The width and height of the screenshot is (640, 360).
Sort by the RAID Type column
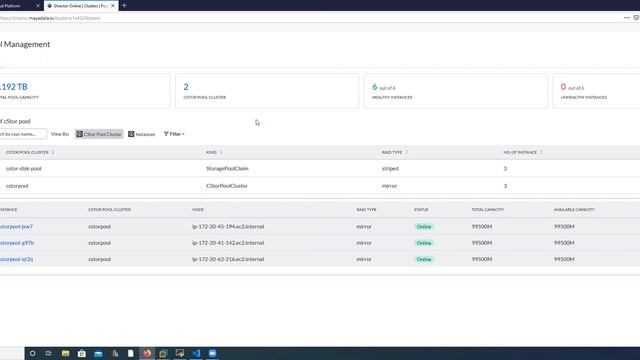click(x=395, y=152)
